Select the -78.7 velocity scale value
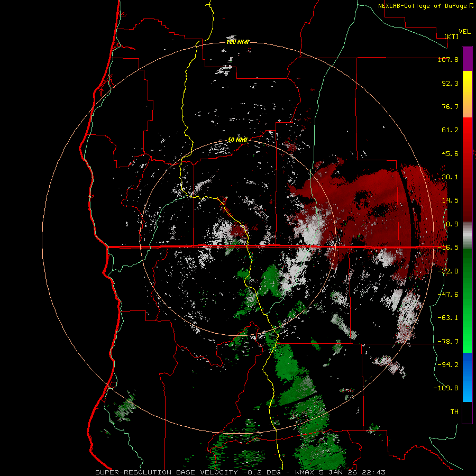The width and height of the screenshot is (476, 476). [448, 342]
